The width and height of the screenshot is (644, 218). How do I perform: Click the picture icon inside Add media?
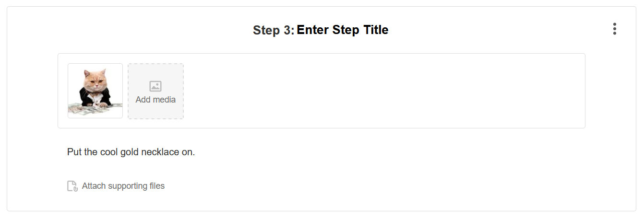(x=155, y=86)
